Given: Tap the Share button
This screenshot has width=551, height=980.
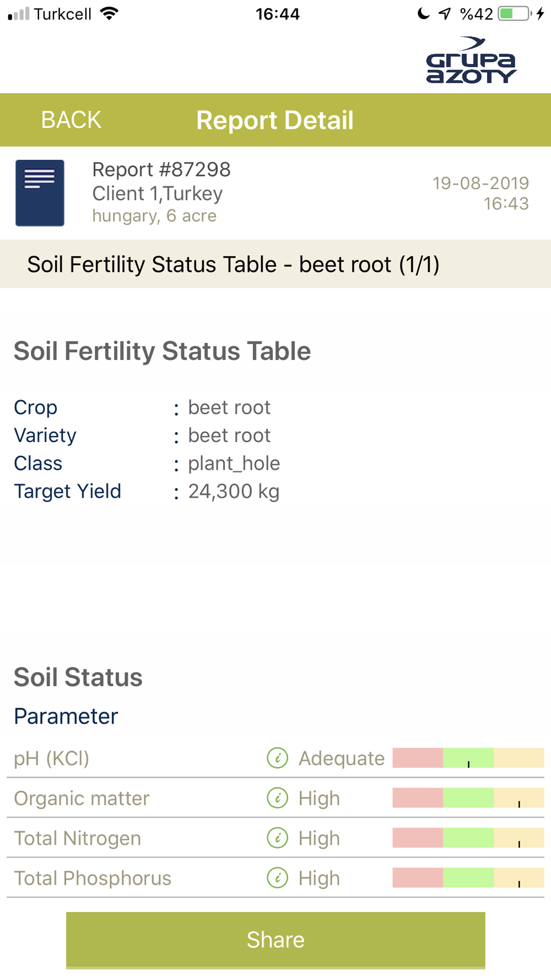Looking at the screenshot, I should [x=275, y=940].
